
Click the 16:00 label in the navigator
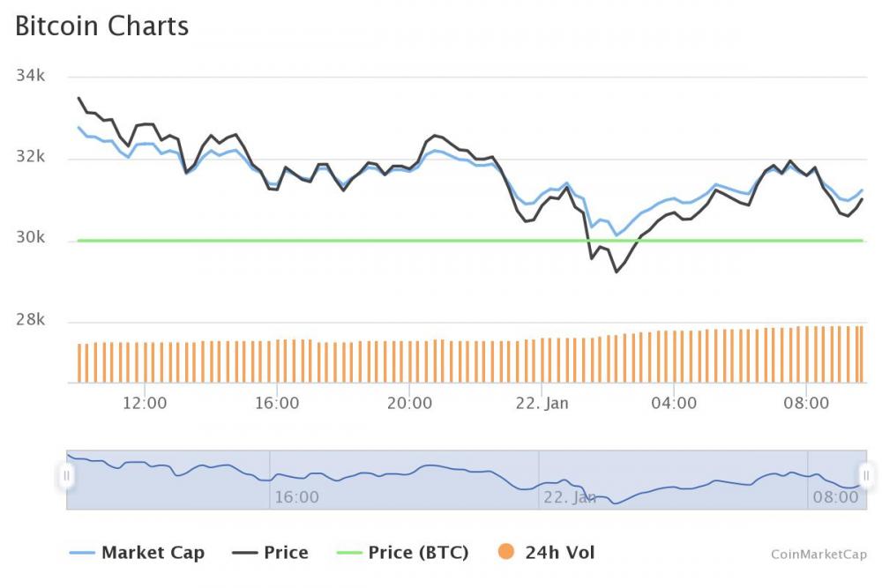296,497
